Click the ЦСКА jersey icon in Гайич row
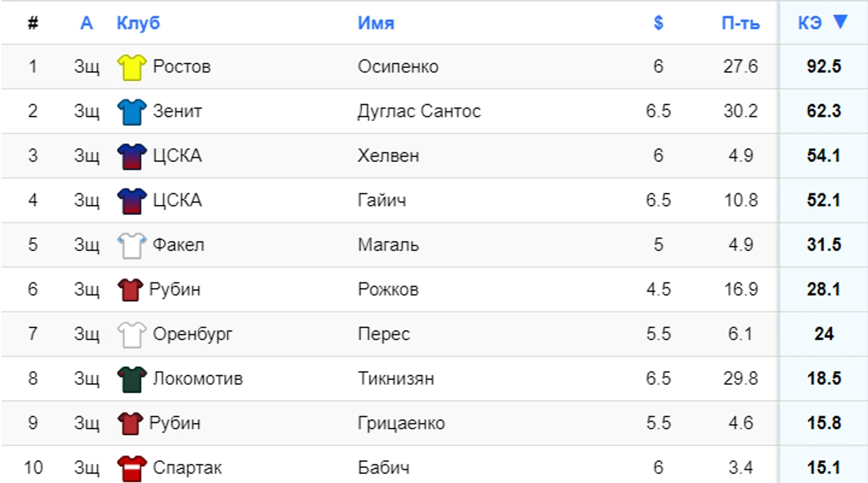Image resolution: width=868 pixels, height=483 pixels. pos(131,200)
